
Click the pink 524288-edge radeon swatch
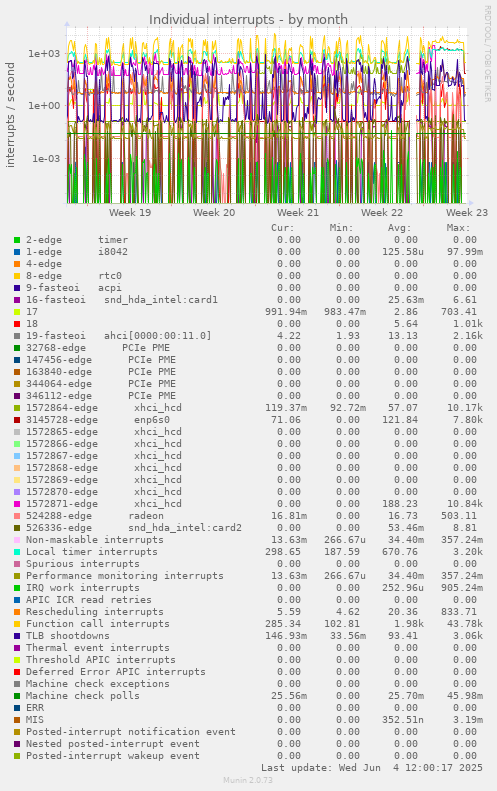tap(17, 516)
